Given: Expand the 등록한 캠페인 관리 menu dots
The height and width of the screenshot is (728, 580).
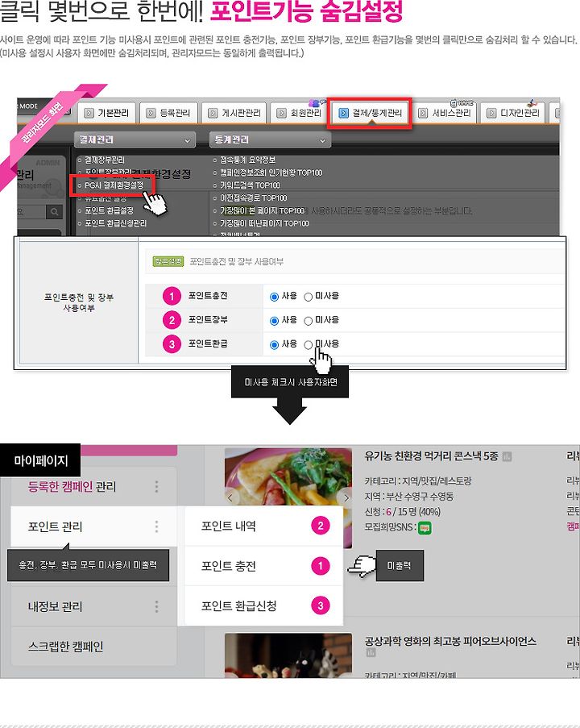Looking at the screenshot, I should [x=156, y=487].
